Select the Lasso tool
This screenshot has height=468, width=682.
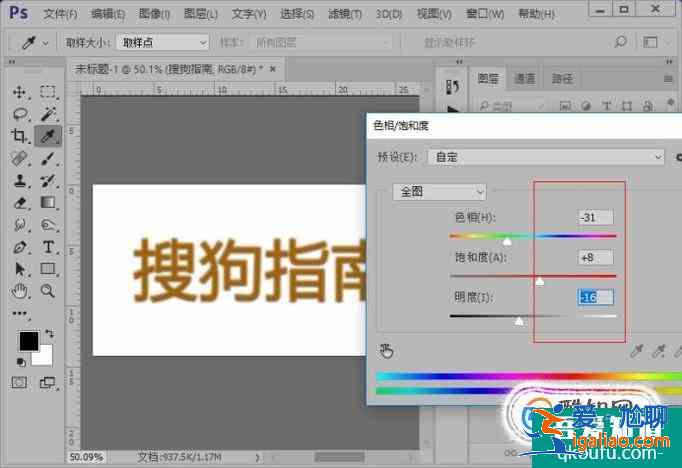coord(20,114)
